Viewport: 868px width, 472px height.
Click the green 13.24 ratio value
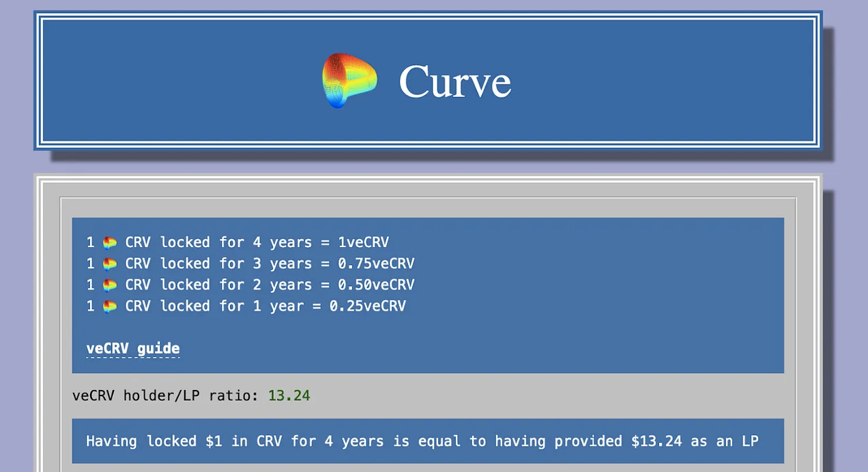[289, 395]
